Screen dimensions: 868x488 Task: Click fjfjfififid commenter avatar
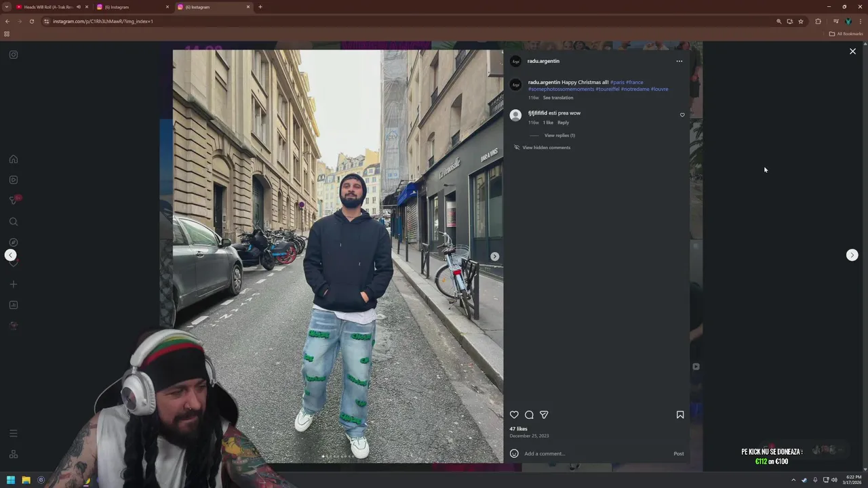pos(515,115)
